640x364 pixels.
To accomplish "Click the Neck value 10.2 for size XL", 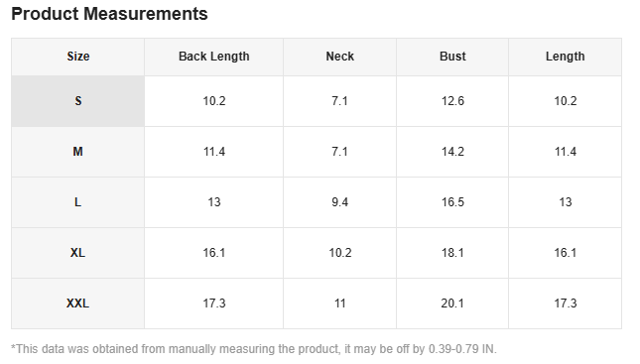I will coord(339,253).
